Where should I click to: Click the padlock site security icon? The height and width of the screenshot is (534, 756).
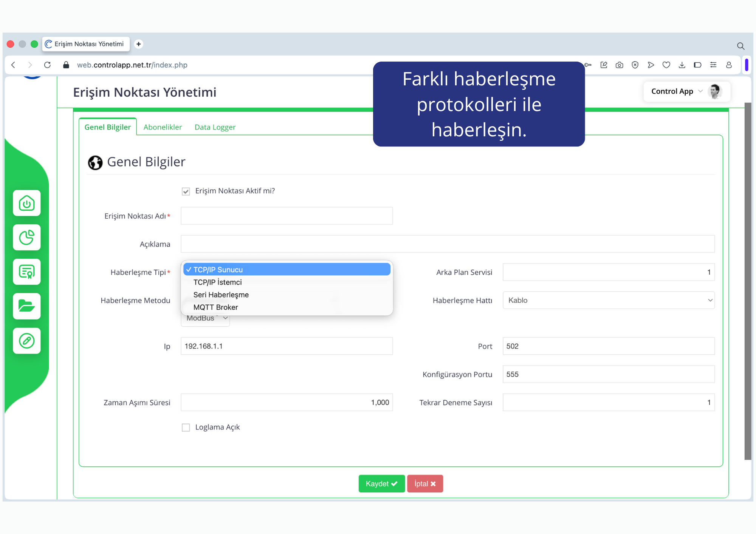66,65
